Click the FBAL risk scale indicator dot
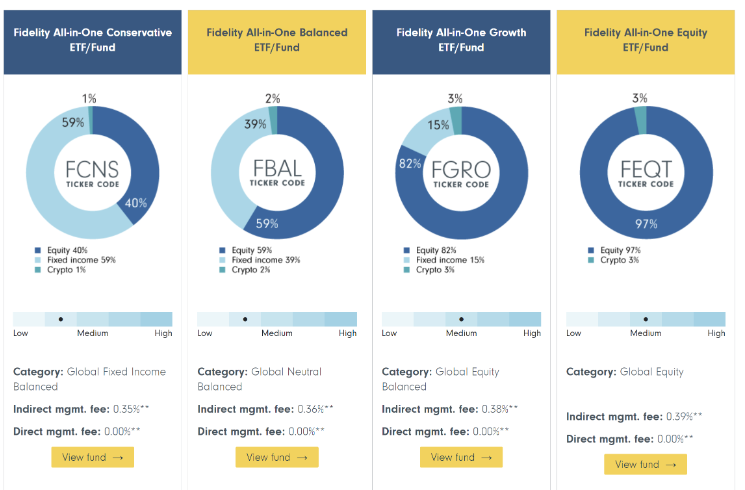 pyautogui.click(x=245, y=319)
